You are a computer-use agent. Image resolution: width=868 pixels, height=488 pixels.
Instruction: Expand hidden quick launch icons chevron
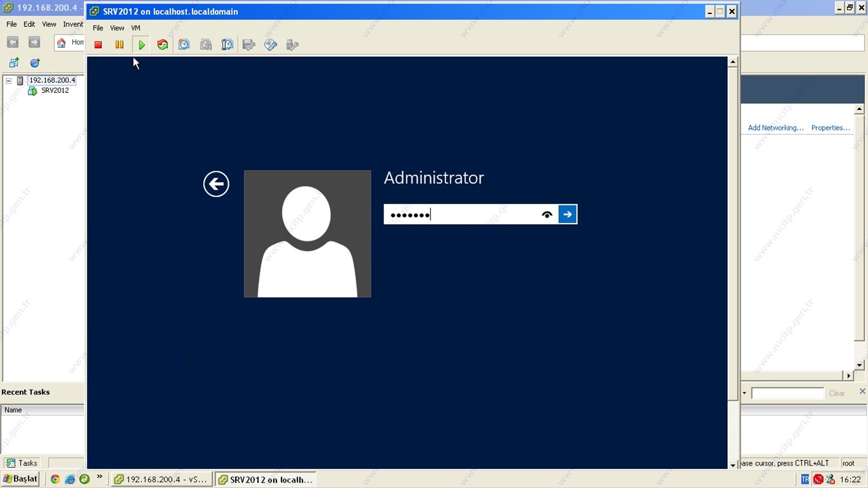click(x=100, y=477)
